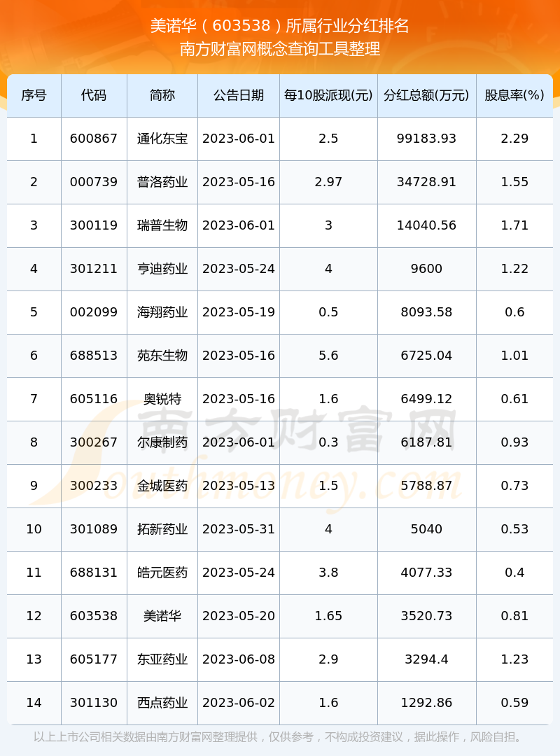Image resolution: width=560 pixels, height=756 pixels.
Task: Click dividend total 8093.58
Action: tap(426, 312)
